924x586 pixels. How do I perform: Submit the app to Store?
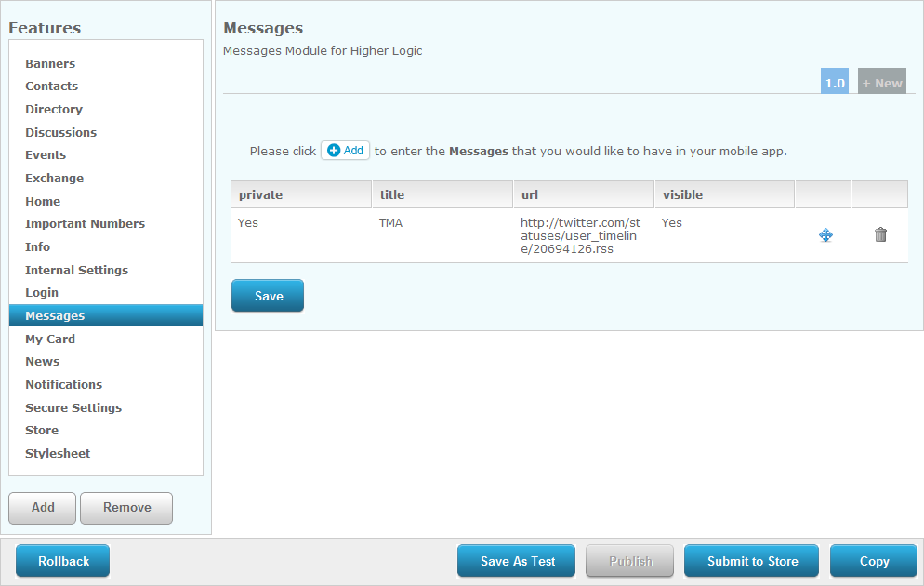coord(751,561)
